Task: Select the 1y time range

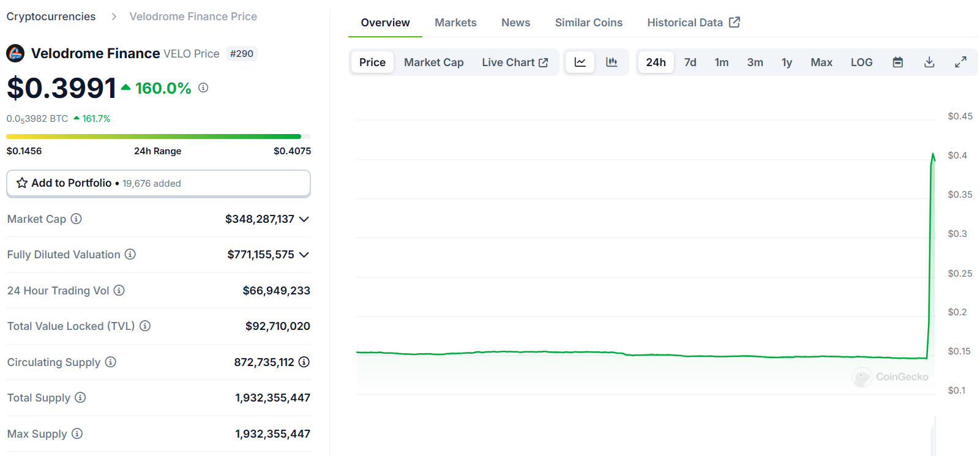Action: point(787,62)
